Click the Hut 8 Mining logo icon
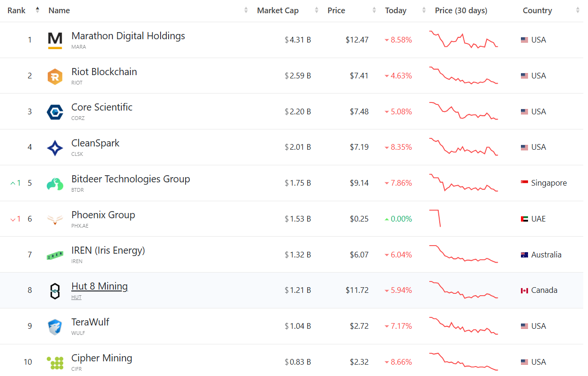 [55, 291]
